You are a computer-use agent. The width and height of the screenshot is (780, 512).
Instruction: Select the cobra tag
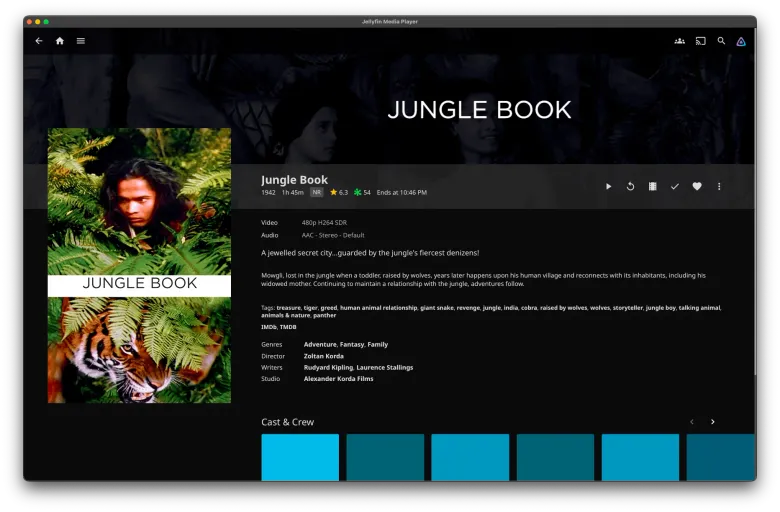coord(529,308)
